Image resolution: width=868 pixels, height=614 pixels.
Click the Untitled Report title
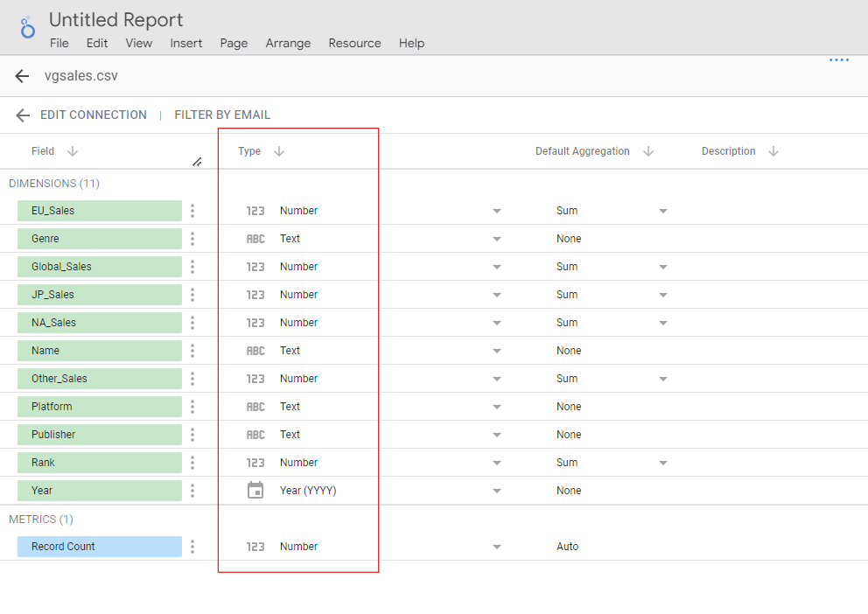[115, 19]
